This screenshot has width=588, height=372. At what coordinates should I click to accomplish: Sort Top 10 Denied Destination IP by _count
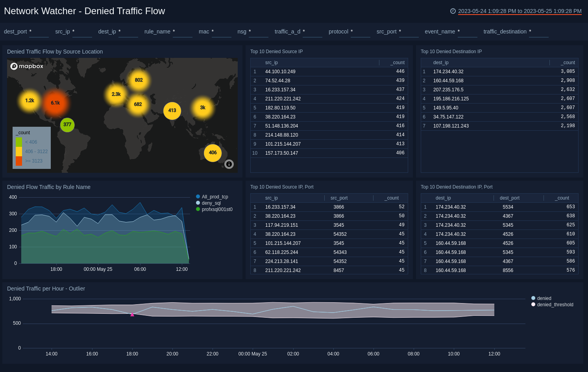[x=568, y=63]
